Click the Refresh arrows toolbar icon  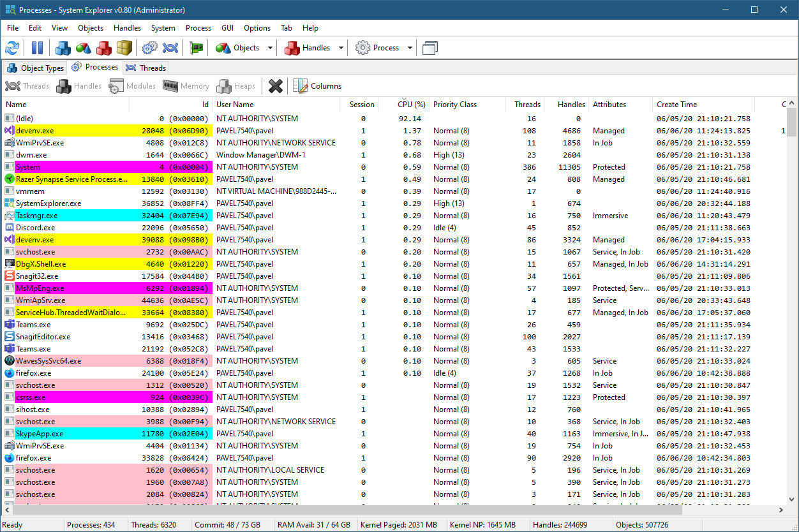click(12, 48)
